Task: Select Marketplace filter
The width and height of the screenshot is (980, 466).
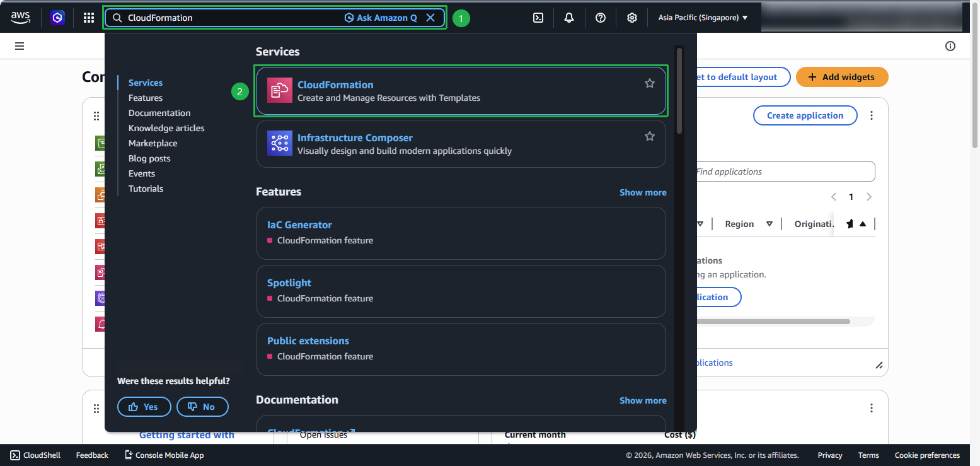Action: coord(153,143)
